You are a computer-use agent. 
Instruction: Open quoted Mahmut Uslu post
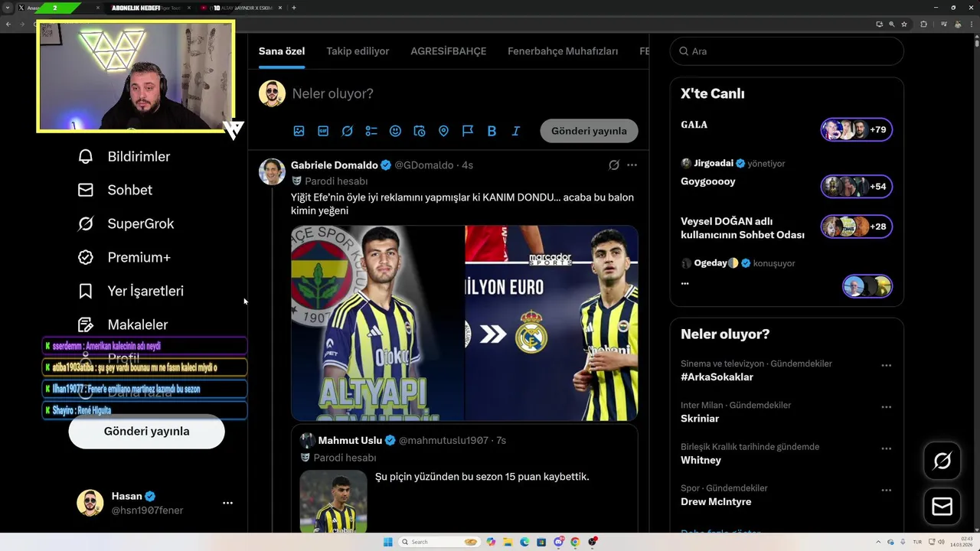465,479
